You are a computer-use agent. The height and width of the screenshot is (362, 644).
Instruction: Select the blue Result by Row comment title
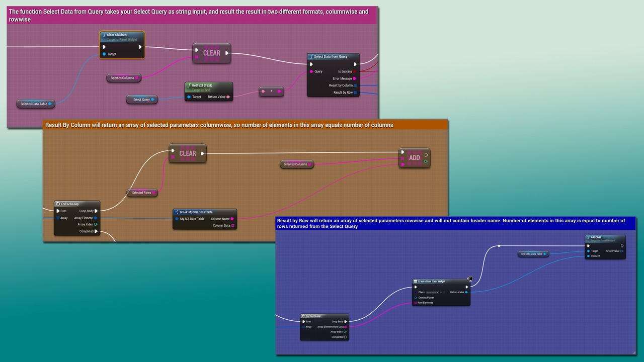[451, 223]
